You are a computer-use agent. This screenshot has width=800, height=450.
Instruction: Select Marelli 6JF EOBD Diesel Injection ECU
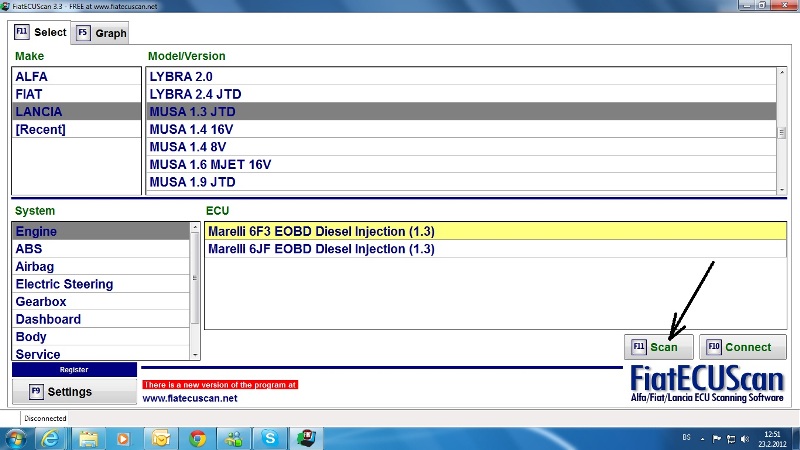495,248
